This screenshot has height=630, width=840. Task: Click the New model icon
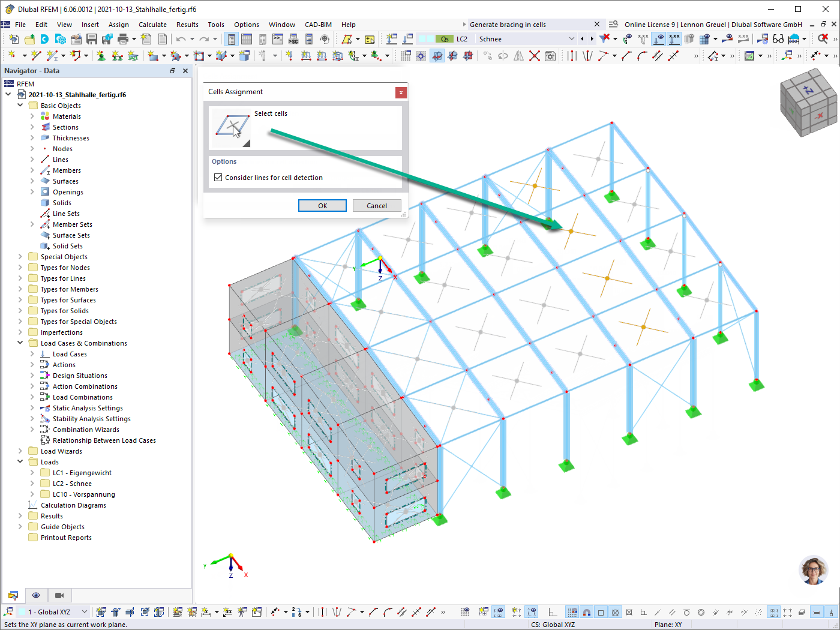[13, 39]
